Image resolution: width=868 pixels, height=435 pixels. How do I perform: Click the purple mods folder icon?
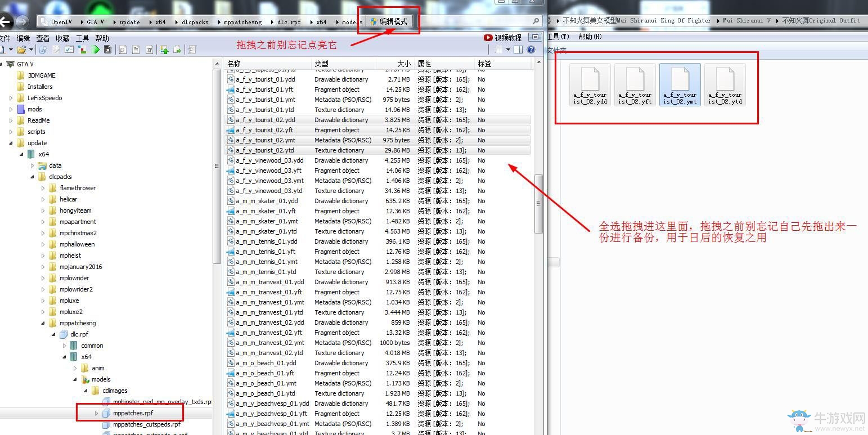coord(21,109)
